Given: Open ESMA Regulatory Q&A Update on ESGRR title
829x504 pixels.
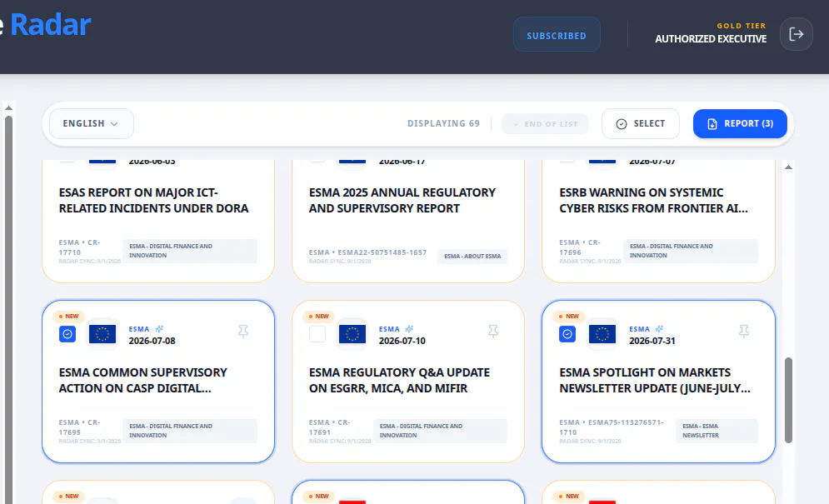Looking at the screenshot, I should tap(399, 380).
